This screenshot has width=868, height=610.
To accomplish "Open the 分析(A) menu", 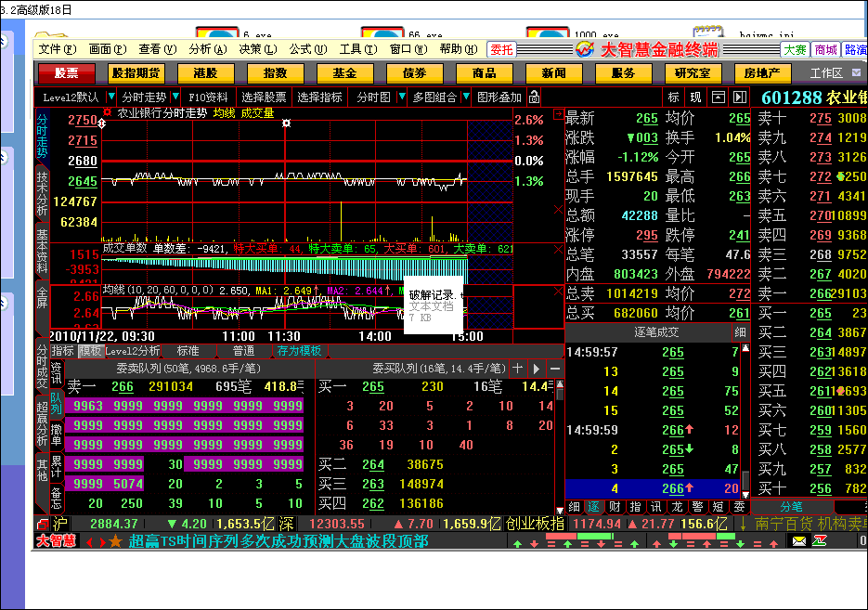I will (208, 49).
